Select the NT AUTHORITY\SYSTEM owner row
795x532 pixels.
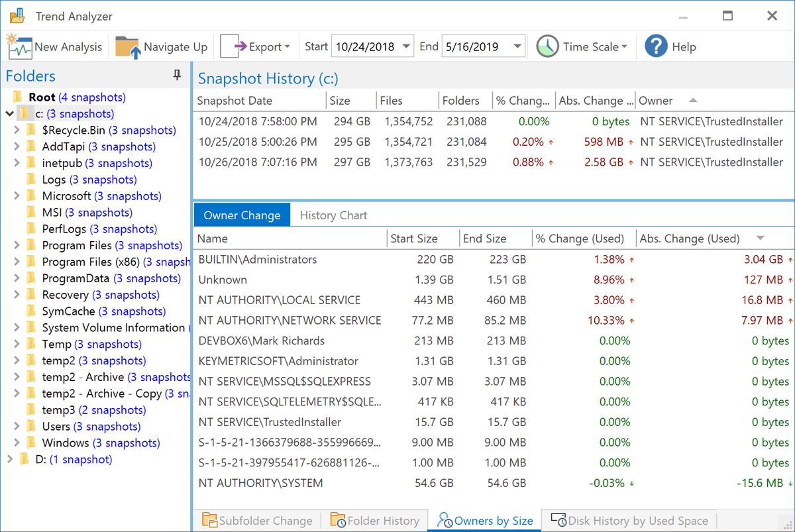tap(494, 483)
